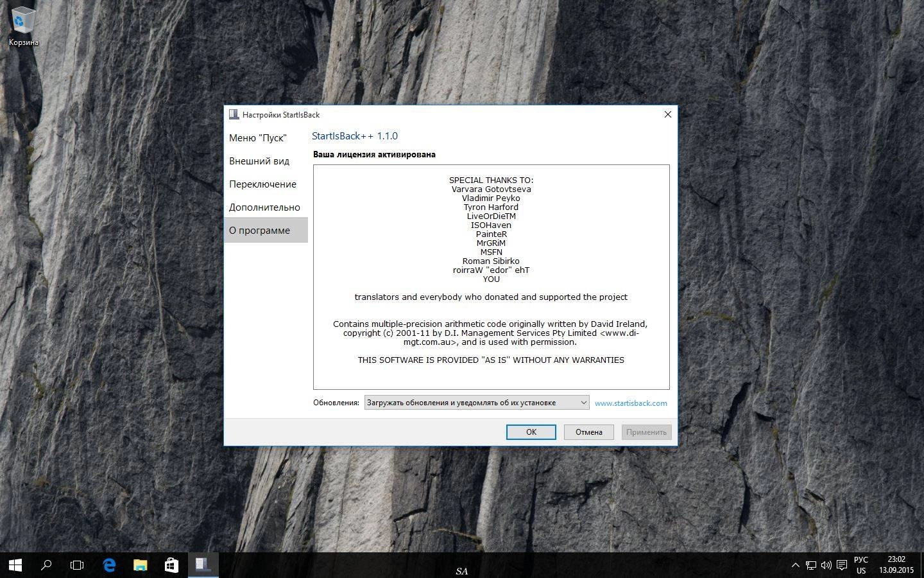Show hidden tray icons chevron
Screen dimensions: 924x578
796,566
